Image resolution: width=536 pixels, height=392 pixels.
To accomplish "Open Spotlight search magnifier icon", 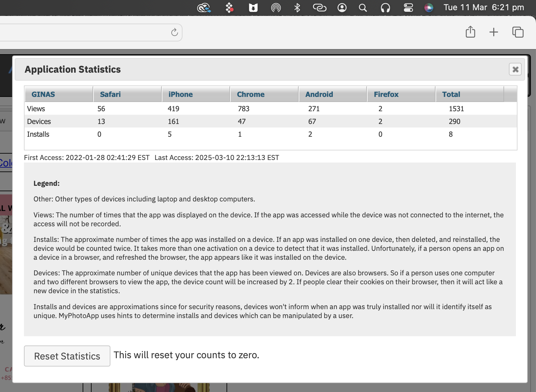I will point(363,8).
